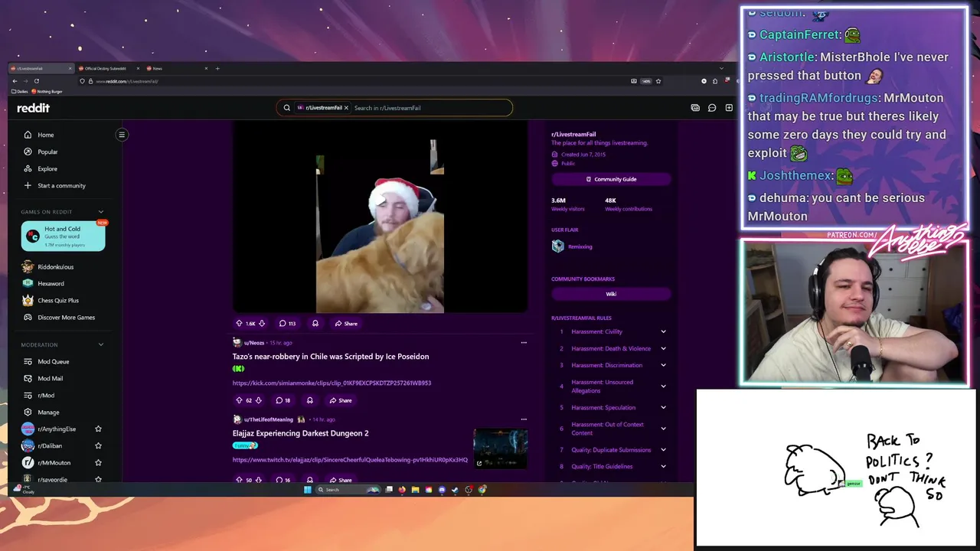Expand rule 3 Harassment: Discrimination
This screenshot has height=551, width=980.
[x=663, y=365]
